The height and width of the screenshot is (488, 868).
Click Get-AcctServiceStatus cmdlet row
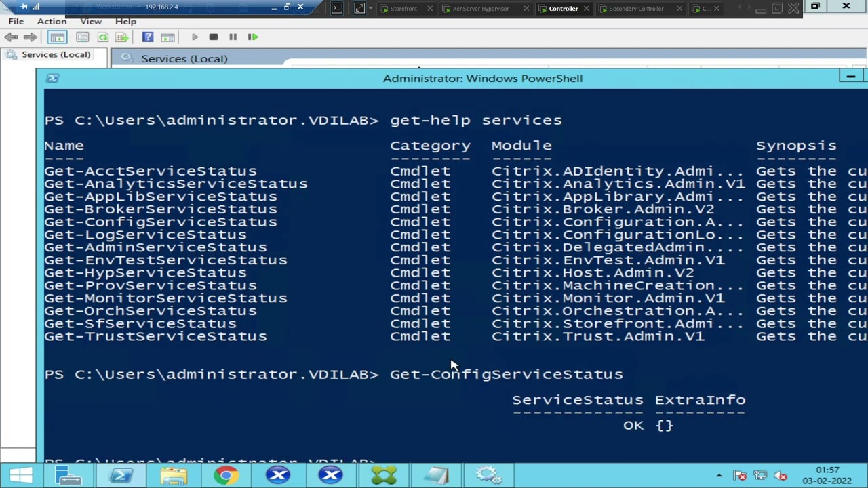151,171
